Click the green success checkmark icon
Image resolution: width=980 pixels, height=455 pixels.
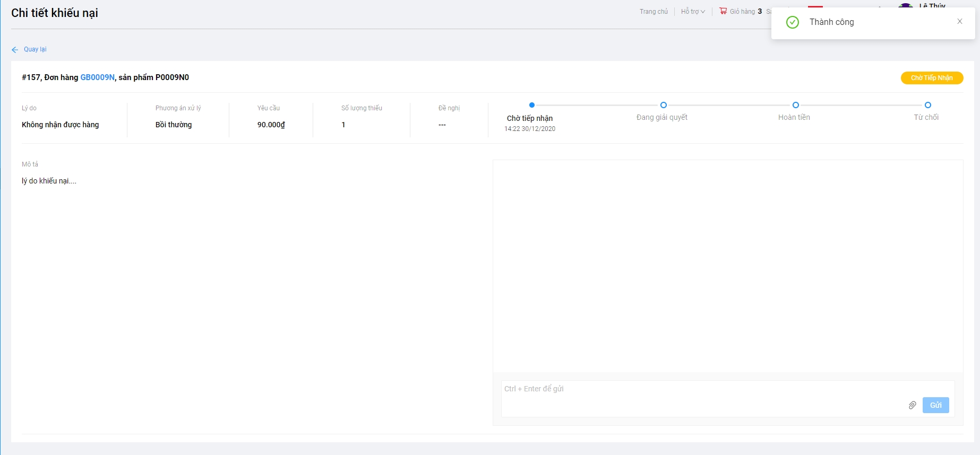tap(792, 22)
